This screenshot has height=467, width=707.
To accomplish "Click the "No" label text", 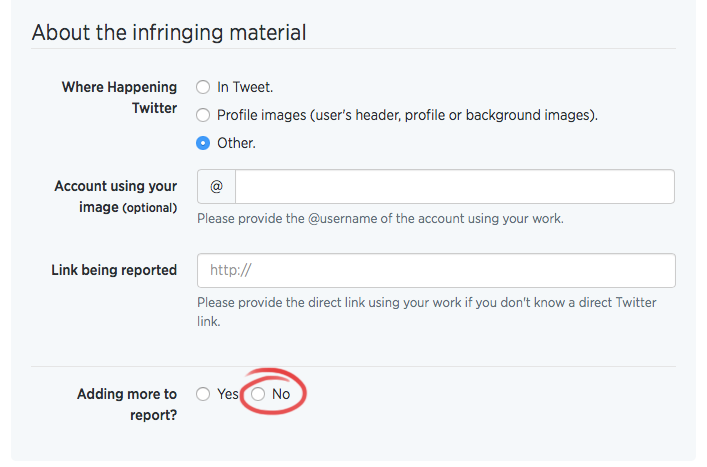I will (281, 394).
